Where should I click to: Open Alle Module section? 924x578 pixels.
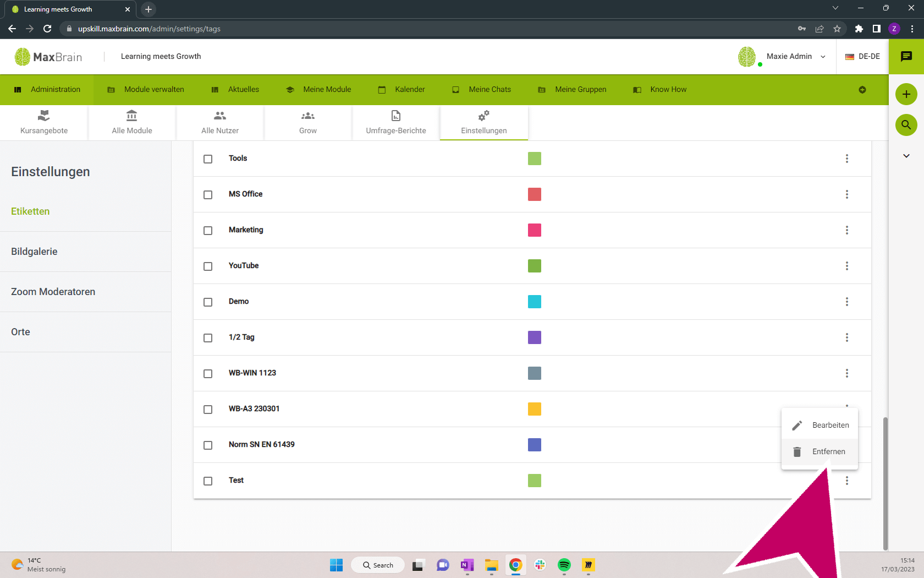pyautogui.click(x=132, y=122)
